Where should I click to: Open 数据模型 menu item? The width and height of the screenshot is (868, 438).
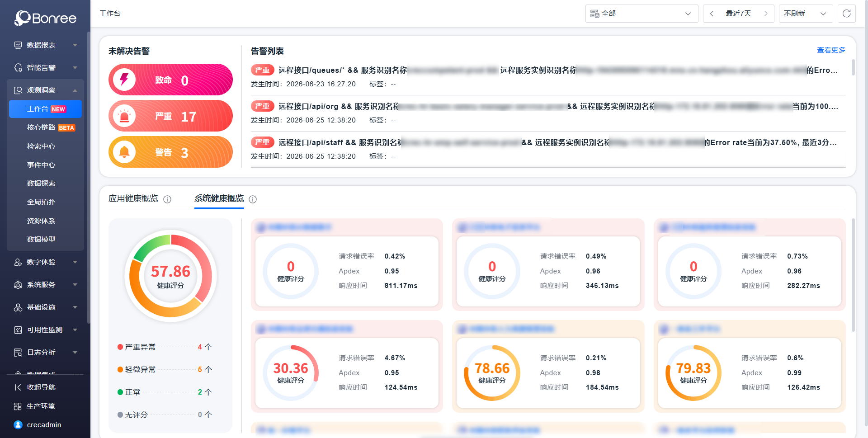click(45, 240)
